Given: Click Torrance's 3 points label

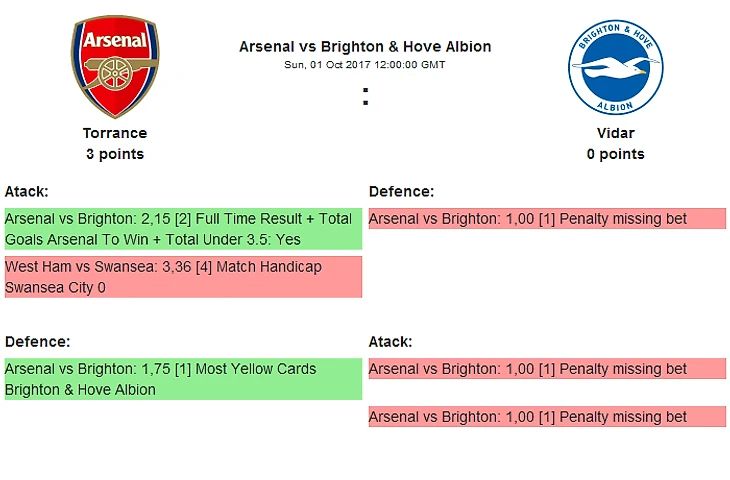Looking at the screenshot, I should pyautogui.click(x=115, y=154).
